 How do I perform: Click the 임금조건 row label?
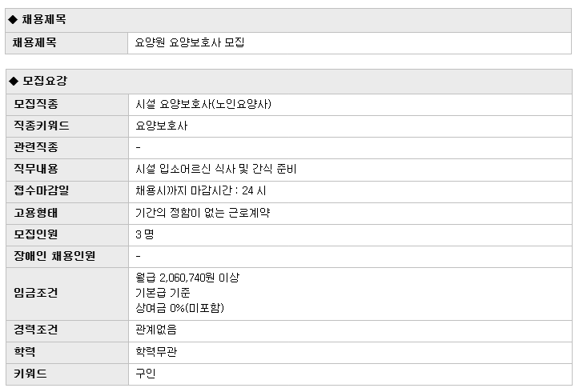pos(36,293)
